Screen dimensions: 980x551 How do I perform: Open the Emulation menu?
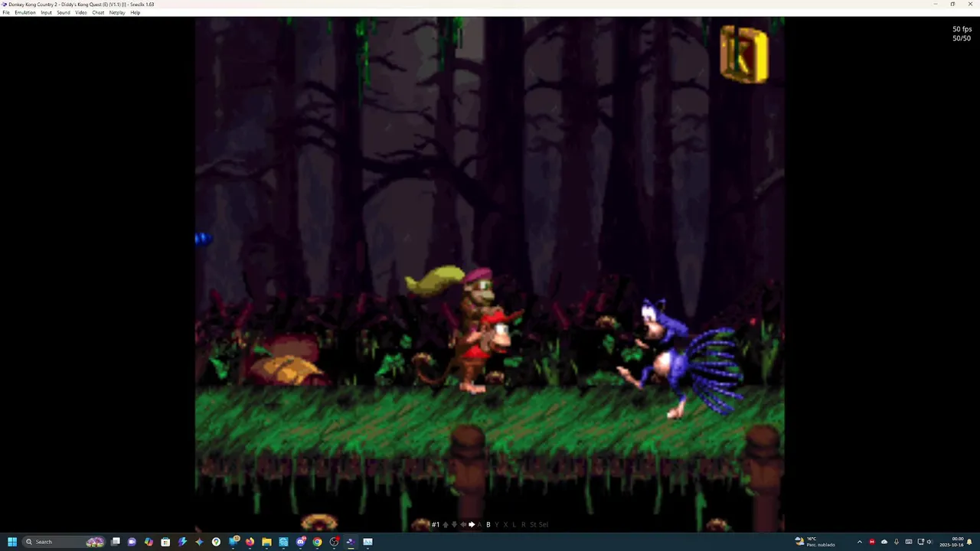25,12
